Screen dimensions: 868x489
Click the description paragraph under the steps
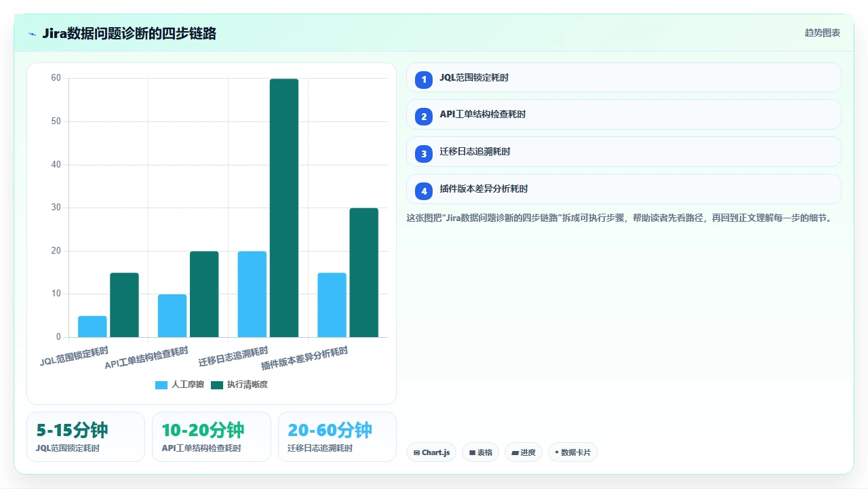[x=619, y=218]
